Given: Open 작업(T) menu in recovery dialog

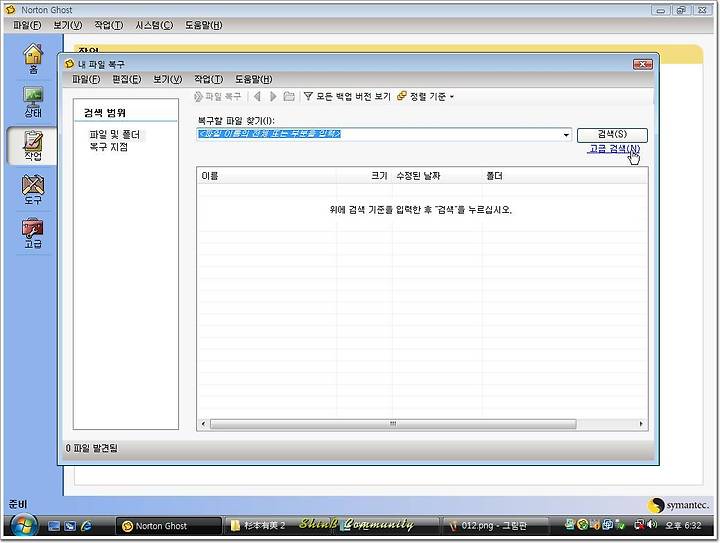Looking at the screenshot, I should (208, 79).
